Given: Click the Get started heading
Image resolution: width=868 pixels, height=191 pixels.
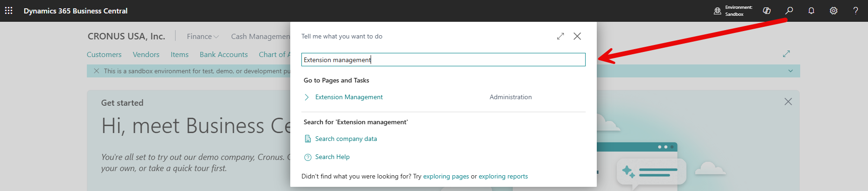Looking at the screenshot, I should click(x=122, y=103).
